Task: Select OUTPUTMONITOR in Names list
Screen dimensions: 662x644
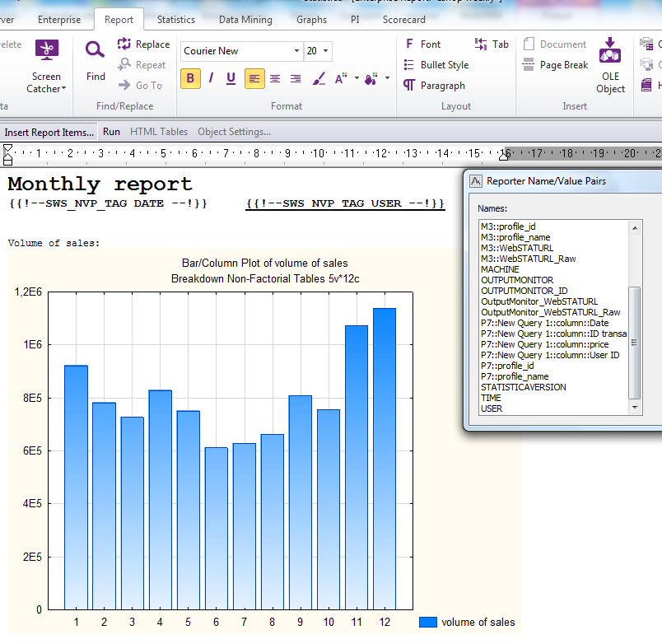Action: tap(517, 280)
